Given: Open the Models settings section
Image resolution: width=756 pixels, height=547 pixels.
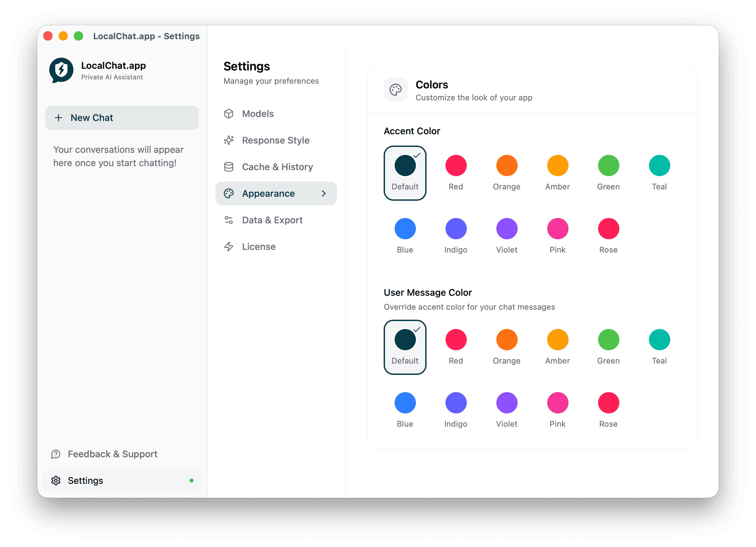Looking at the screenshot, I should 258,114.
